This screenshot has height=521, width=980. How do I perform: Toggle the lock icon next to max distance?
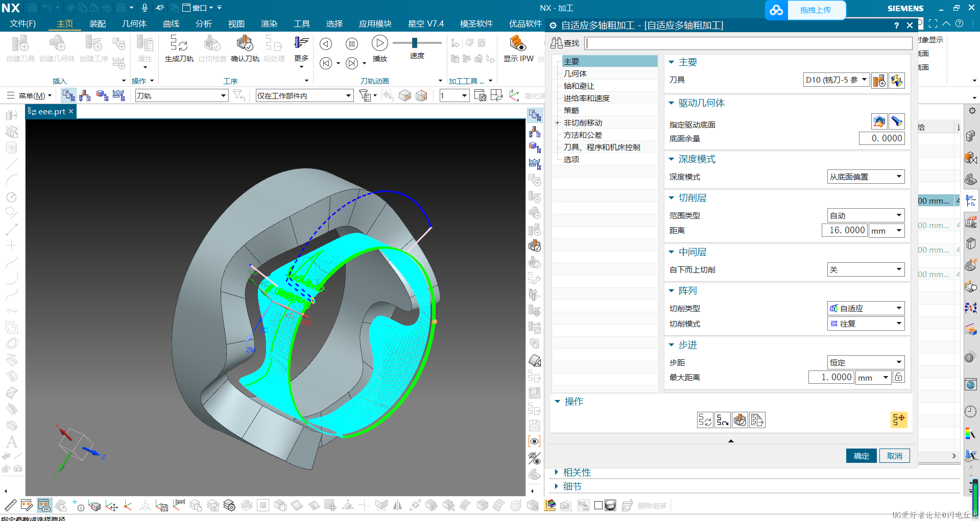point(899,377)
